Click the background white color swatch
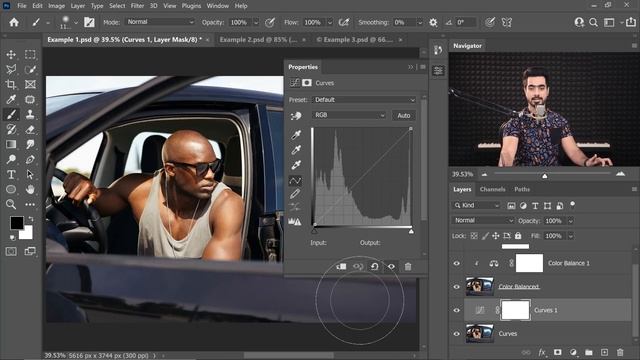The width and height of the screenshot is (640, 360). (27, 233)
